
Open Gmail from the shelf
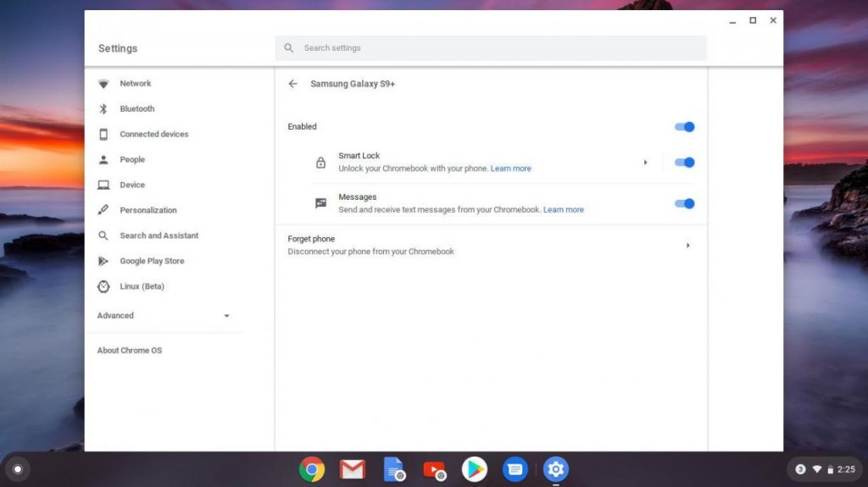tap(353, 469)
